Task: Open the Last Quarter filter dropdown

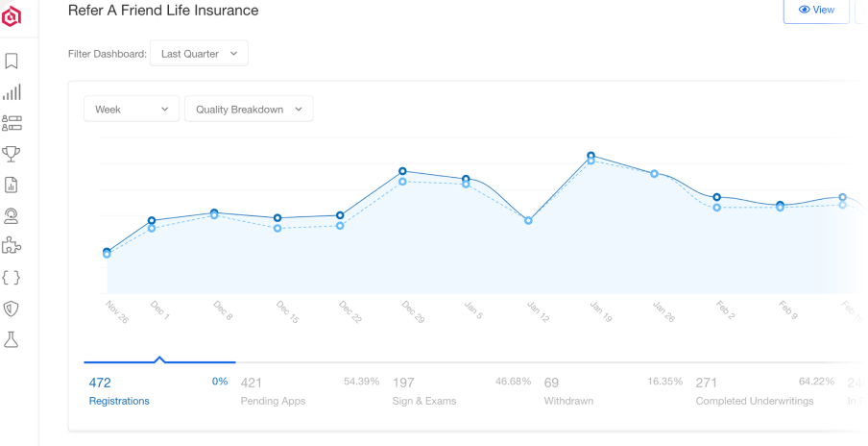Action: pyautogui.click(x=199, y=53)
